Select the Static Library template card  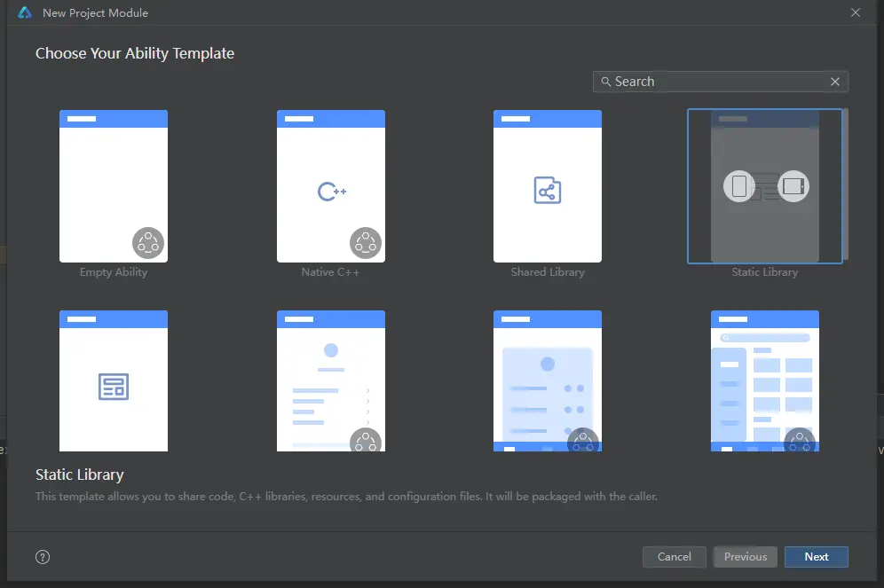click(x=765, y=186)
